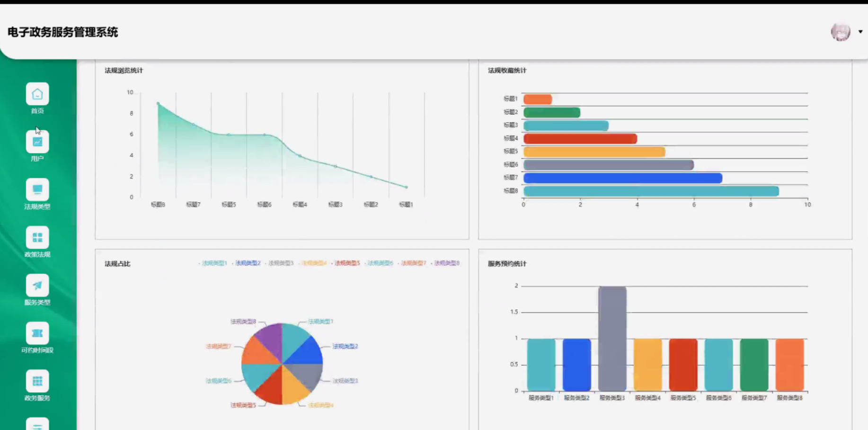Click the 服务类型6 x-axis label
This screenshot has width=868, height=430.
pos(718,398)
